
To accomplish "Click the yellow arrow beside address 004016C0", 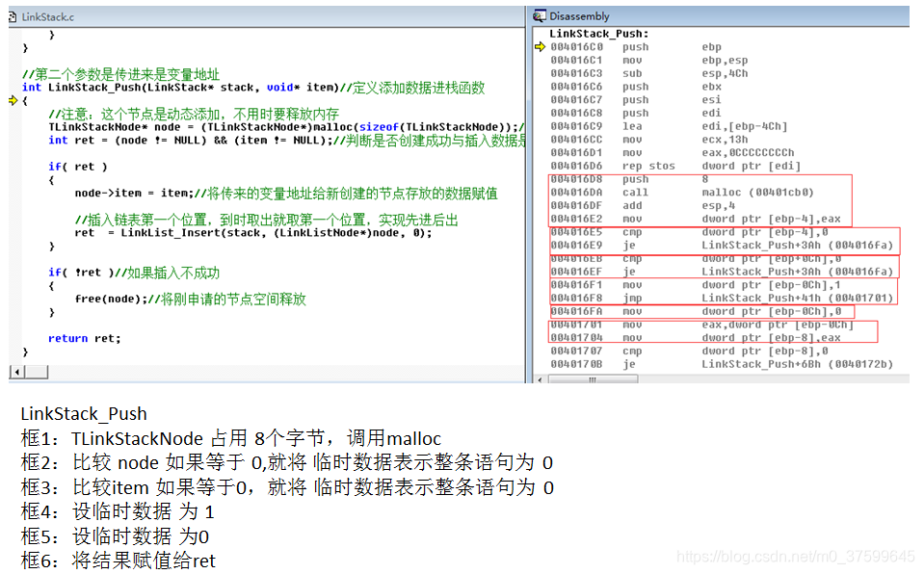I will pos(540,46).
